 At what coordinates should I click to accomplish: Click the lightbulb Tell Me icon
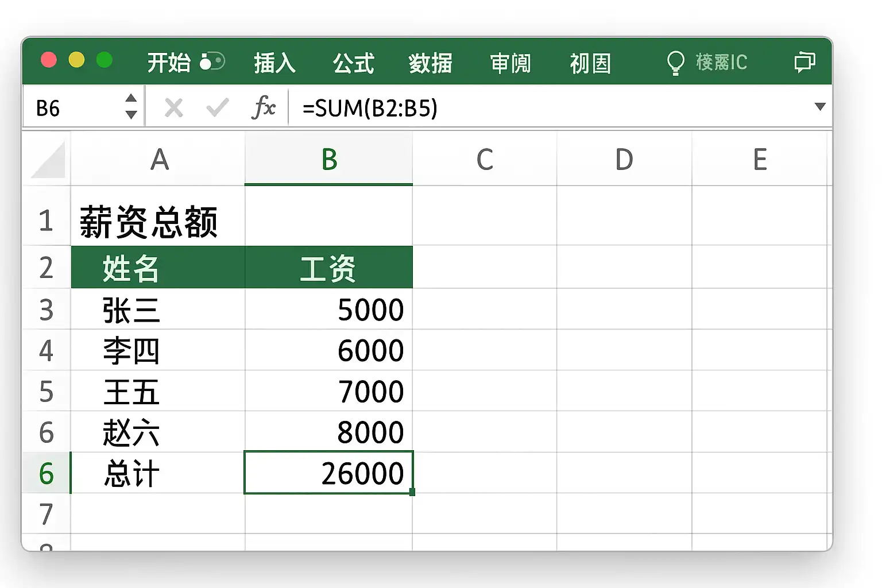(x=675, y=63)
